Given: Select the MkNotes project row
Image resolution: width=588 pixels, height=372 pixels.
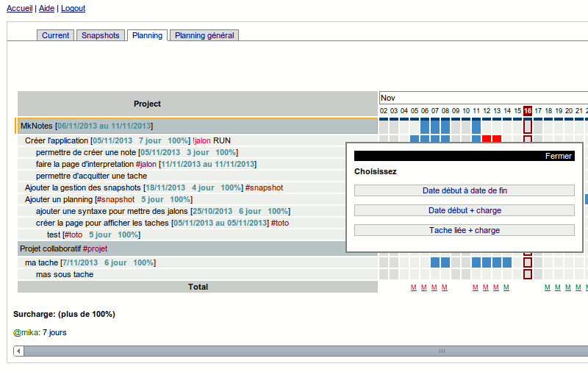Looking at the screenshot, I should (197, 126).
